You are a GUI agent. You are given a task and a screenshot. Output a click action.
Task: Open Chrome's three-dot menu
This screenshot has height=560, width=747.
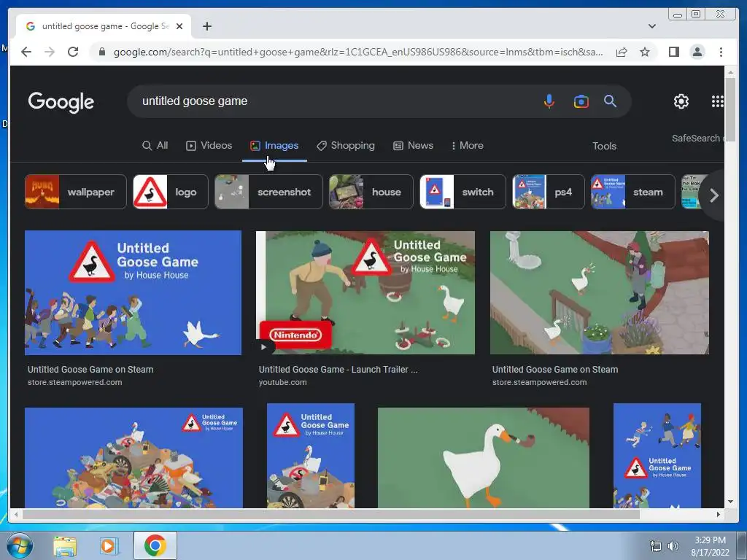tap(721, 52)
